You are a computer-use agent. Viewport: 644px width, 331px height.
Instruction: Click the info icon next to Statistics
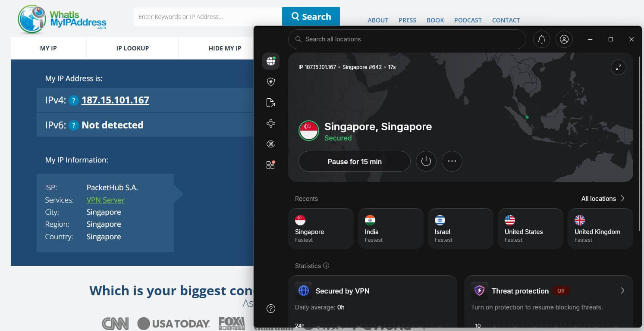click(x=326, y=266)
